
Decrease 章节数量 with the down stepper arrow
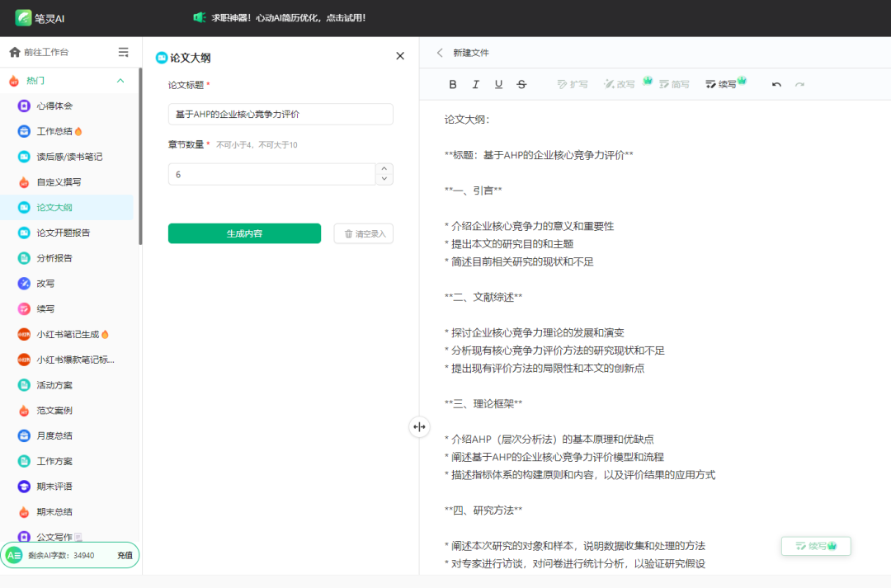tap(384, 179)
